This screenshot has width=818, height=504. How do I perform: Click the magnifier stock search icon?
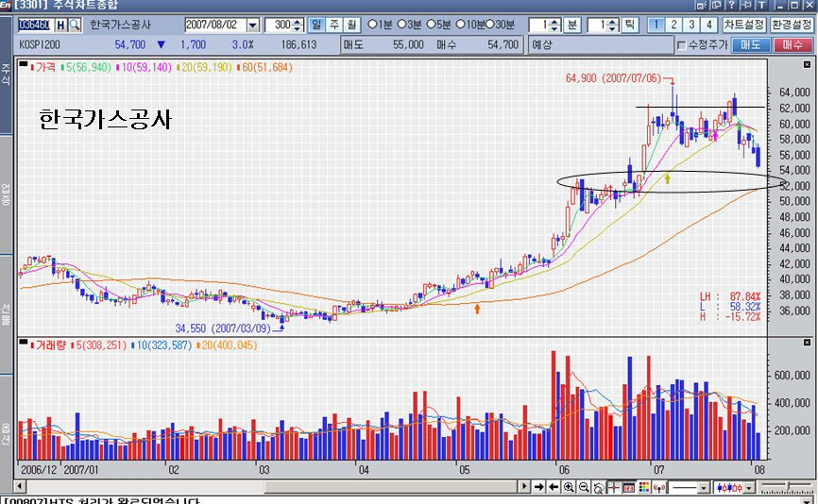coord(76,25)
